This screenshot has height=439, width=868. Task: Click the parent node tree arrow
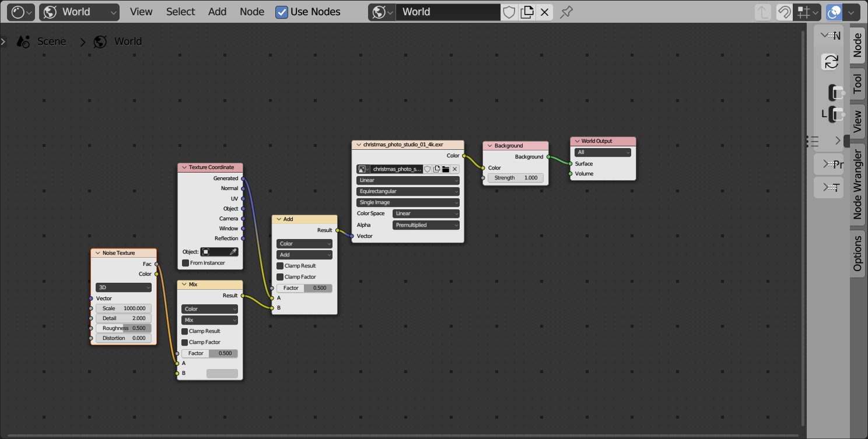[x=762, y=12]
